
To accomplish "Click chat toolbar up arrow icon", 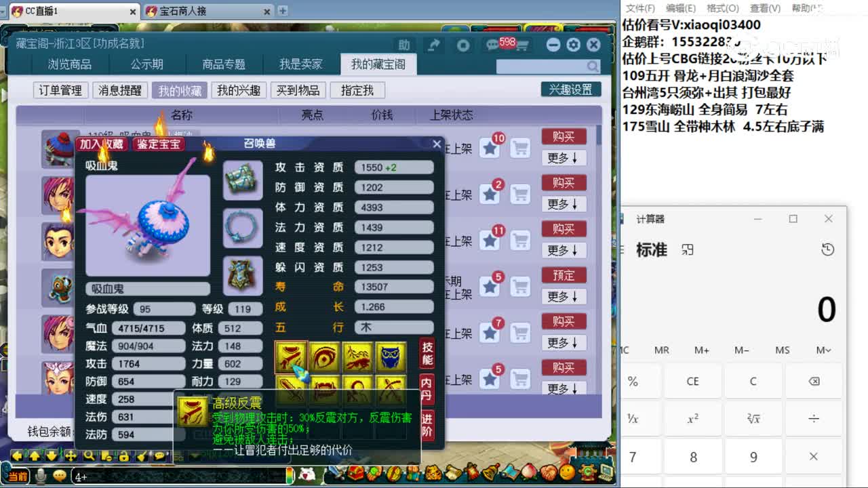I will [x=35, y=456].
